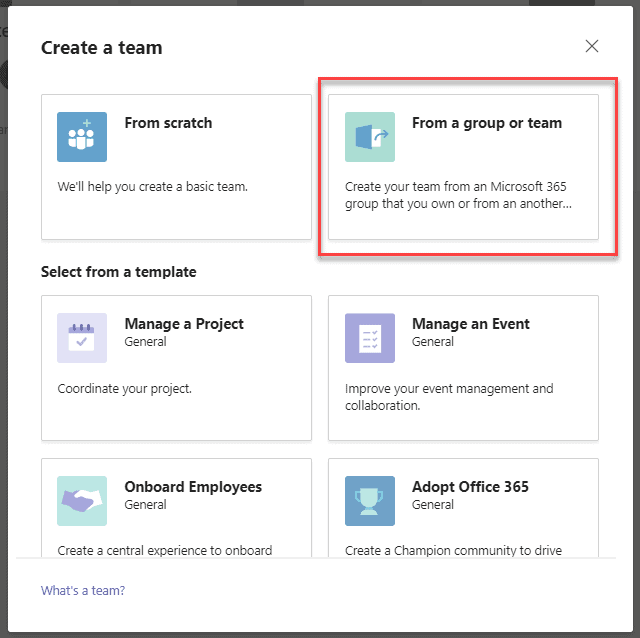The width and height of the screenshot is (640, 638).
Task: Click the Adopt Office 365 trophy icon
Action: (x=370, y=501)
